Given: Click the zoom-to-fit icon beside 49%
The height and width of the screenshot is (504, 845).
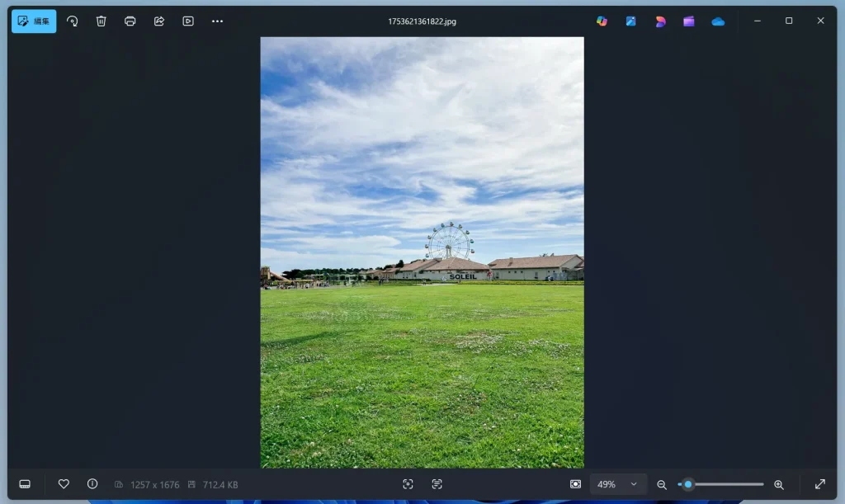Looking at the screenshot, I should pos(575,484).
